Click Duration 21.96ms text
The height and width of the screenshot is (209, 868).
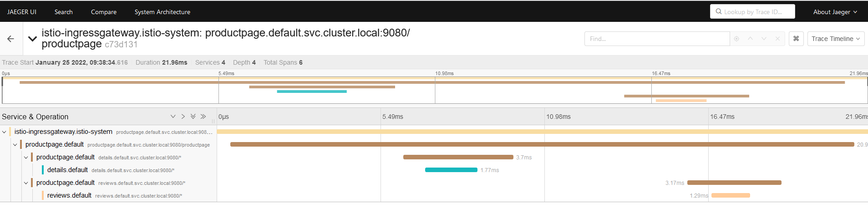[x=161, y=62]
